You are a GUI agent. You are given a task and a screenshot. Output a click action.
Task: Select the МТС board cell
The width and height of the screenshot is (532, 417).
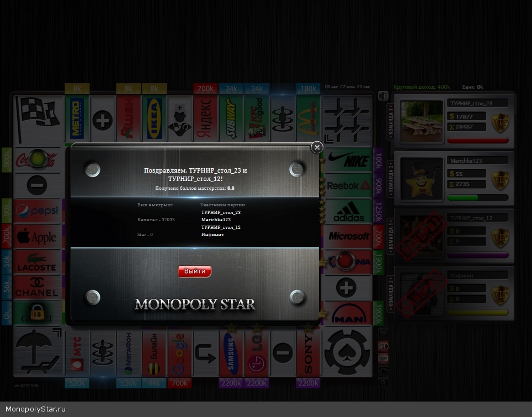[77, 353]
